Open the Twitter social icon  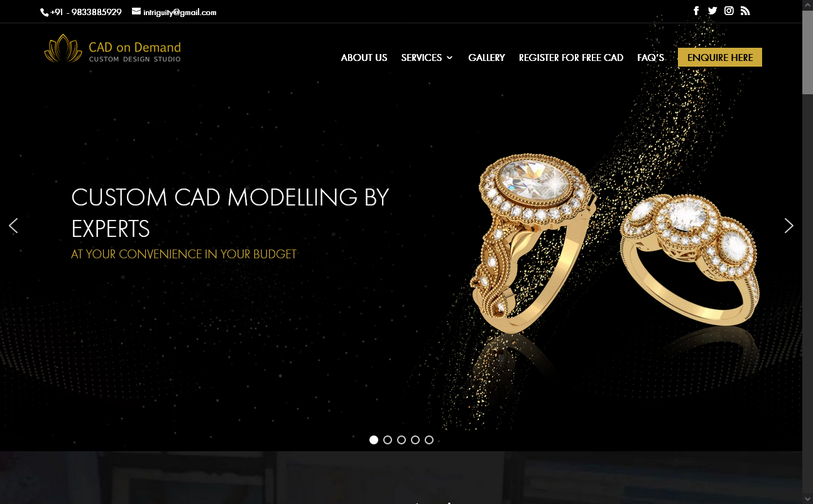click(x=712, y=11)
